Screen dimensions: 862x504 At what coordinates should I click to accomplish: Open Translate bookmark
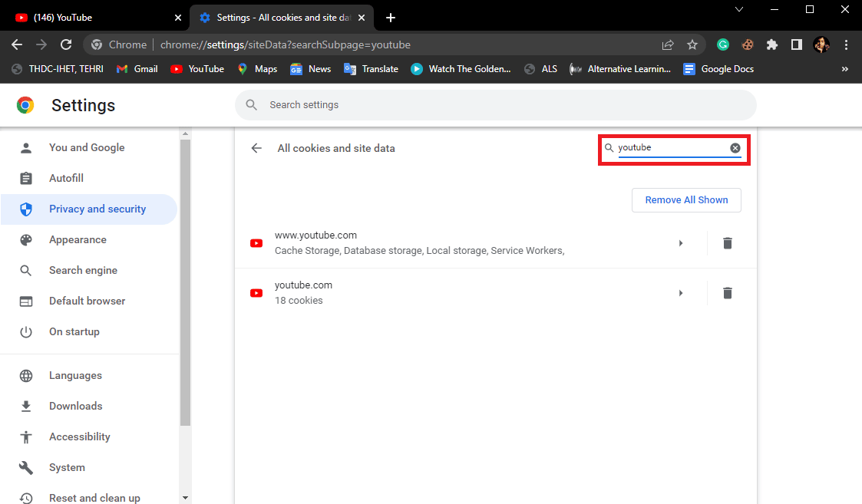point(371,69)
